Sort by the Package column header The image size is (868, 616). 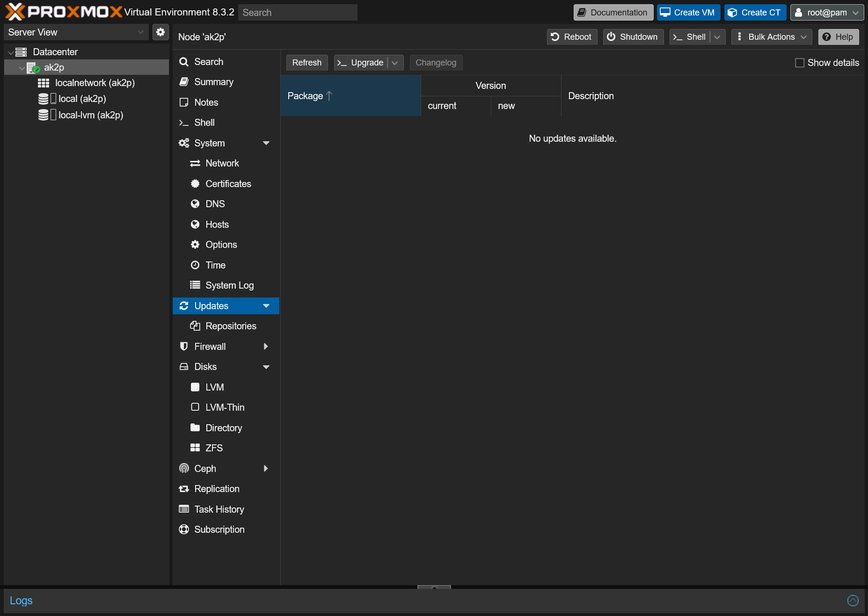(350, 96)
